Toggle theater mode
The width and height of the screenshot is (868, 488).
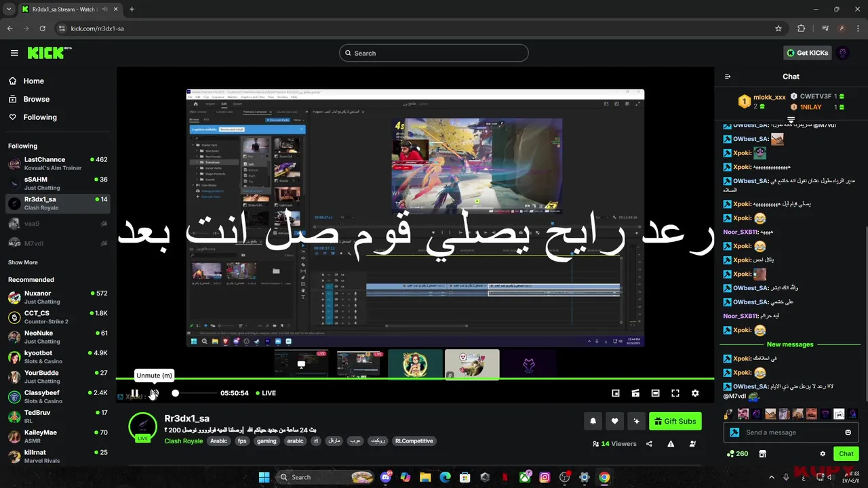coord(655,393)
